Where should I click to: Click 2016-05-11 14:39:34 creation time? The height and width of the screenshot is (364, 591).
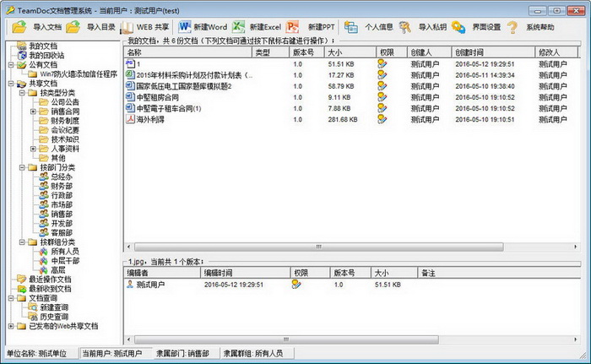point(485,75)
